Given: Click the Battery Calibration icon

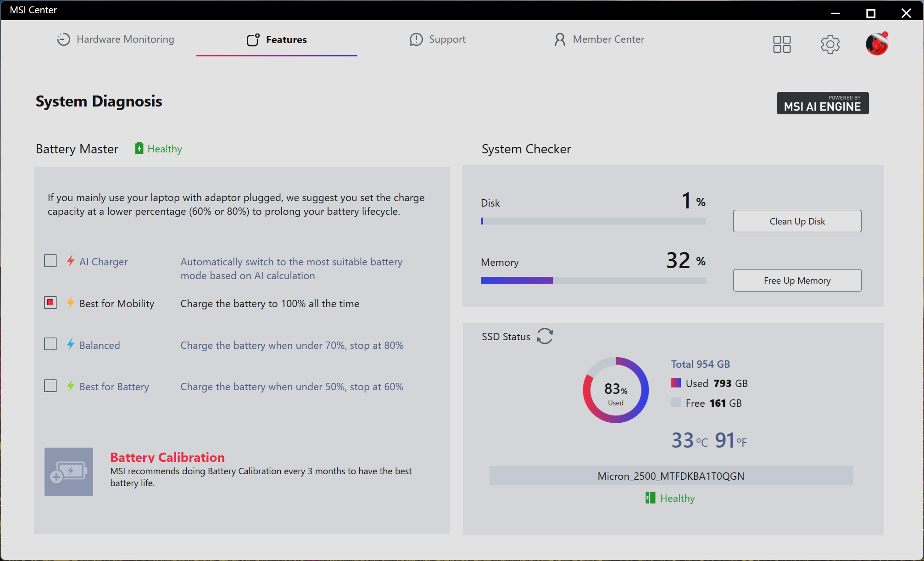Looking at the screenshot, I should pos(69,471).
